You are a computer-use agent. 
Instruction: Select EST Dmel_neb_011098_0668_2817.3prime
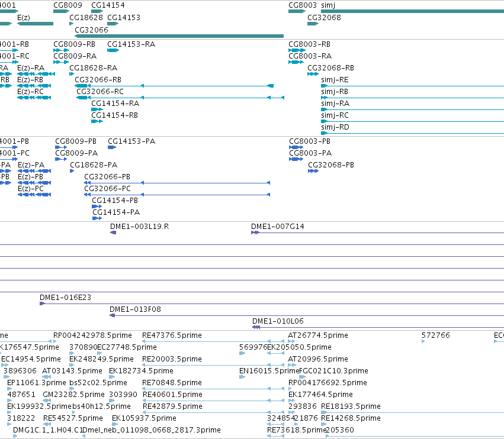[152, 431]
